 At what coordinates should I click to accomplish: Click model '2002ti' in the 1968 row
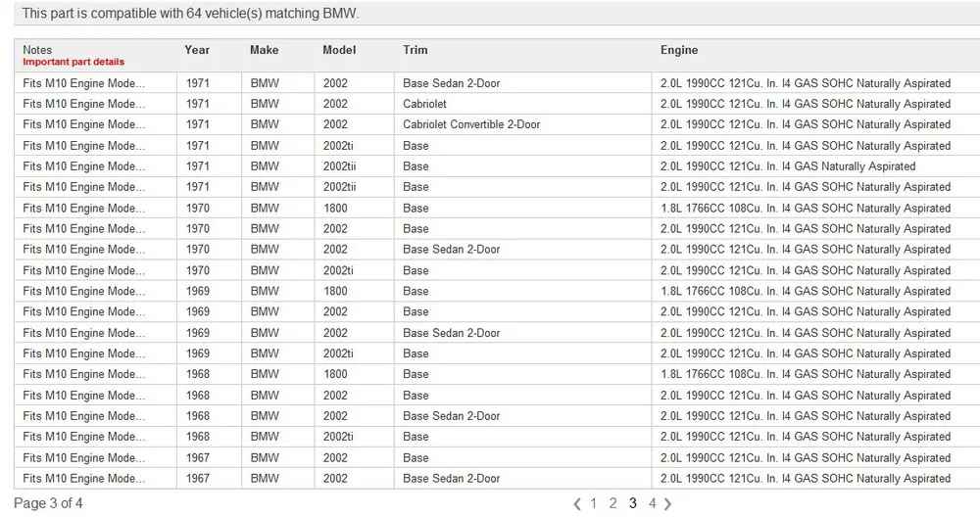(338, 437)
